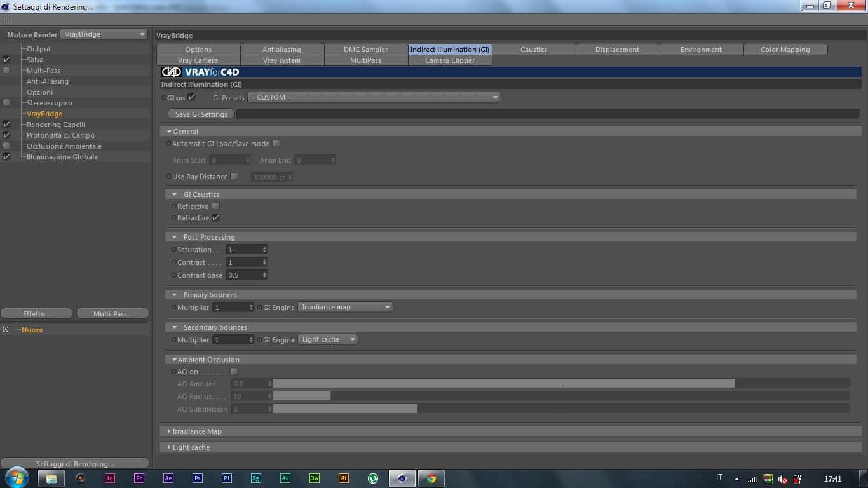Viewport: 868px width, 488px height.
Task: Click the Save Gi Settings button
Action: [x=201, y=114]
